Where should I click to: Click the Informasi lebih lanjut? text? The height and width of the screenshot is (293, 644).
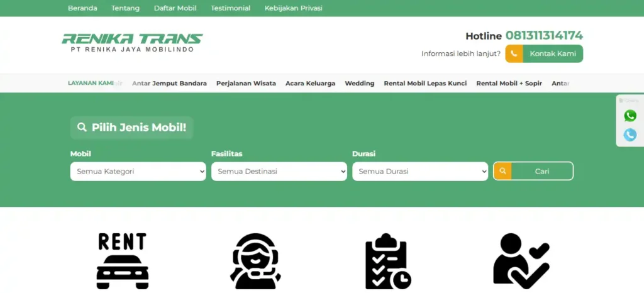point(461,53)
